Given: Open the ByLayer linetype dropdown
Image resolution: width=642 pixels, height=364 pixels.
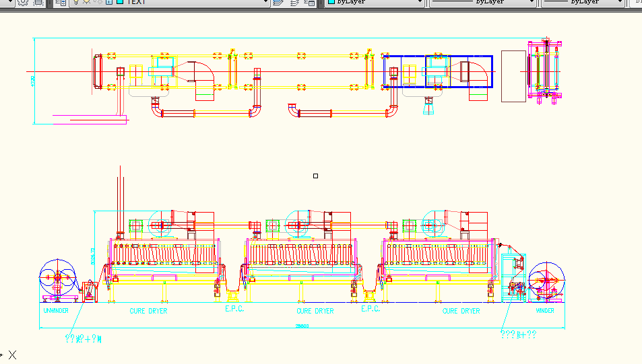Looking at the screenshot, I should tap(483, 2).
